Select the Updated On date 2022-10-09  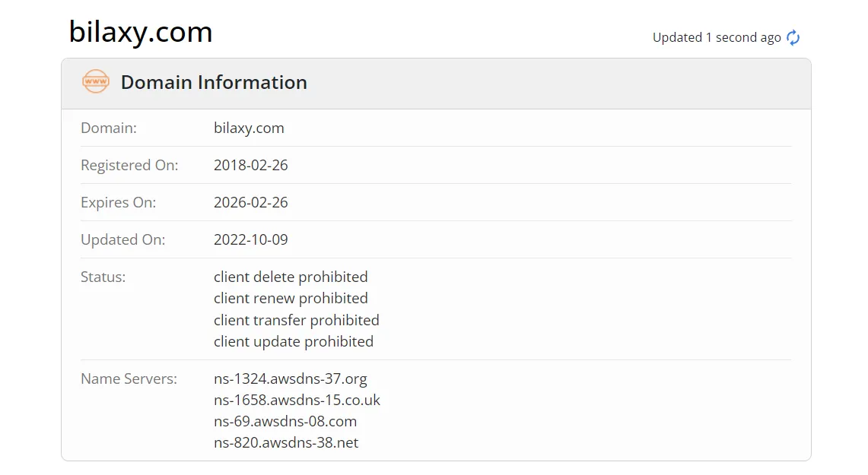coord(251,239)
